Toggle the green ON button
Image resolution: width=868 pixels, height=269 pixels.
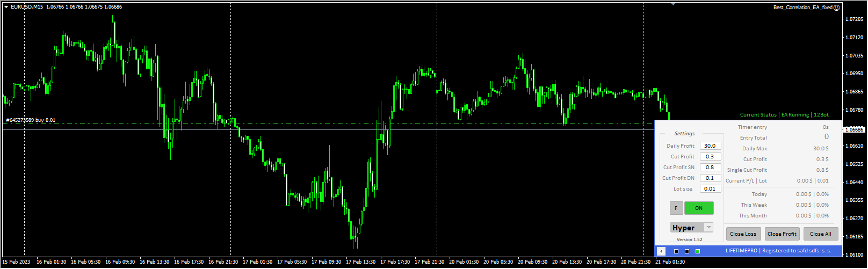coord(699,208)
